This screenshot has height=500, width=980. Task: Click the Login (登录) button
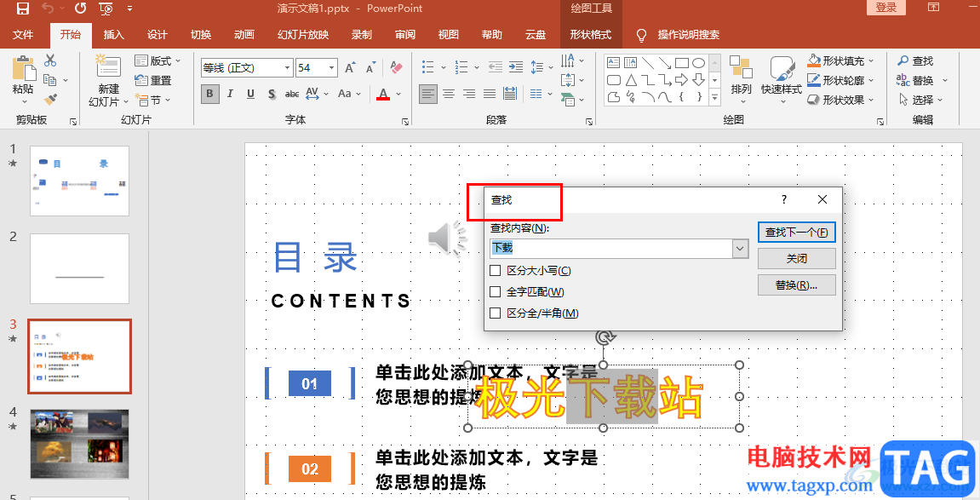tap(886, 8)
